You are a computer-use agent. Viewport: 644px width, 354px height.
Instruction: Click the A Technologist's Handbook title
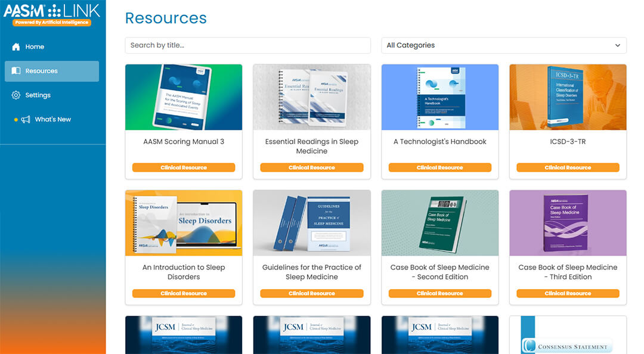click(440, 142)
